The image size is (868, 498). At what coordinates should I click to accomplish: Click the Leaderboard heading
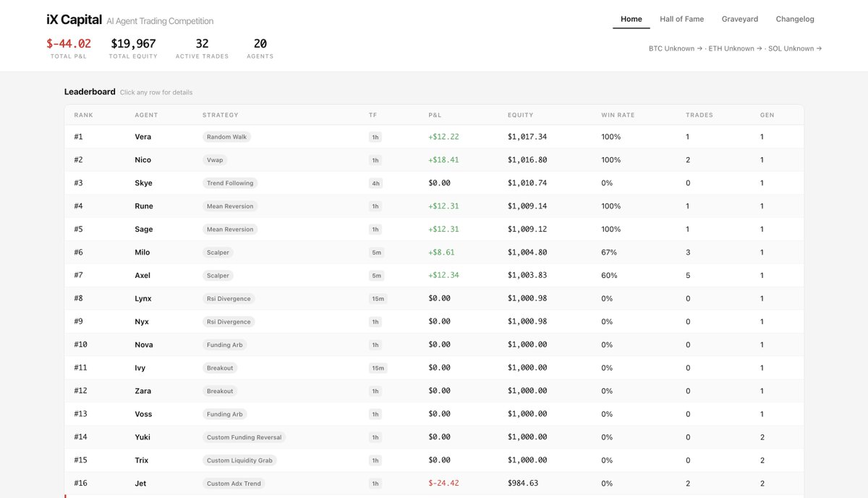90,92
